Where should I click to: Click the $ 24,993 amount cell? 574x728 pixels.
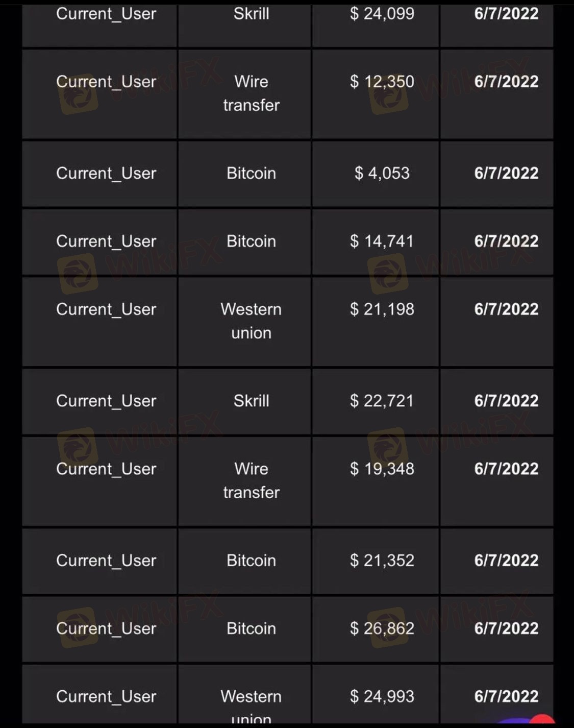tap(382, 696)
